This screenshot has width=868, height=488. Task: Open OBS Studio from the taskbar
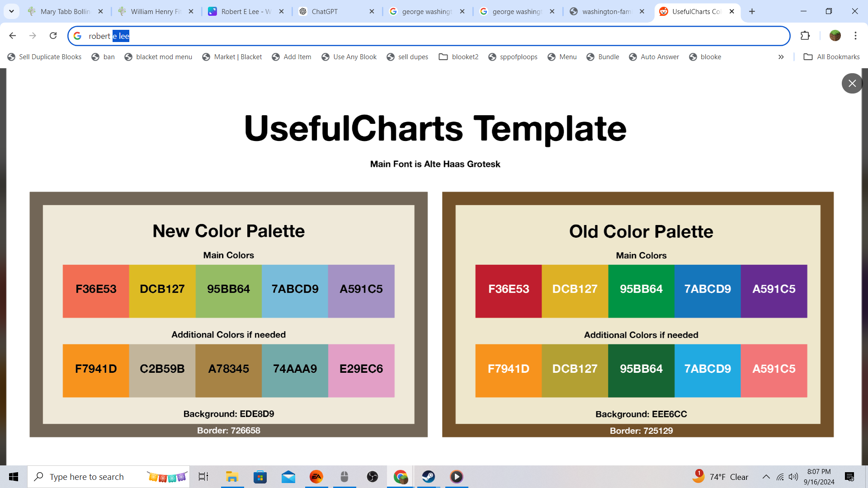[x=372, y=477]
